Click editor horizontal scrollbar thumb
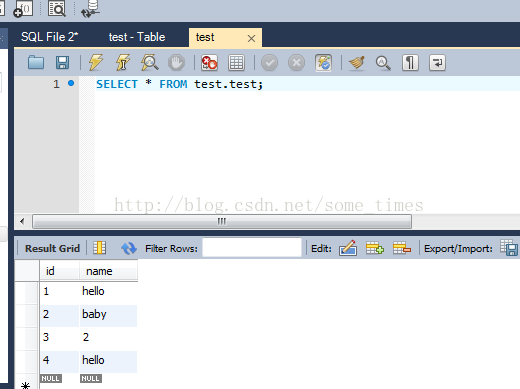Image resolution: width=520 pixels, height=389 pixels. click(x=222, y=221)
